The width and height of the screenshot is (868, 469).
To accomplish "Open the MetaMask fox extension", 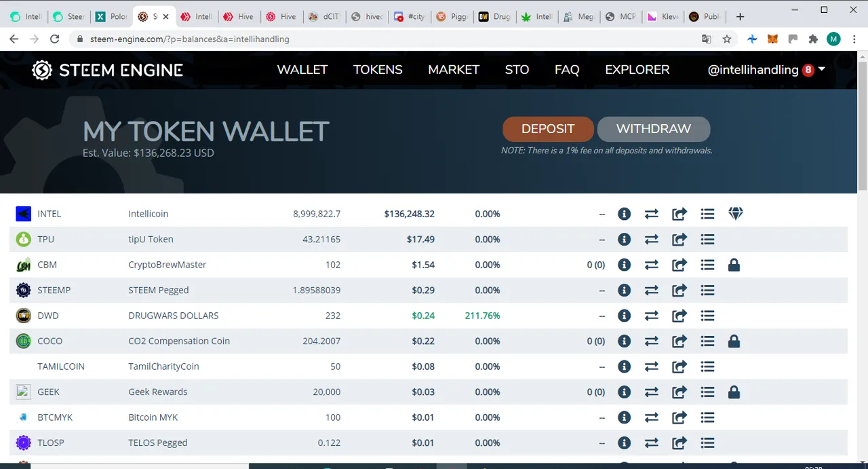I will coord(772,39).
